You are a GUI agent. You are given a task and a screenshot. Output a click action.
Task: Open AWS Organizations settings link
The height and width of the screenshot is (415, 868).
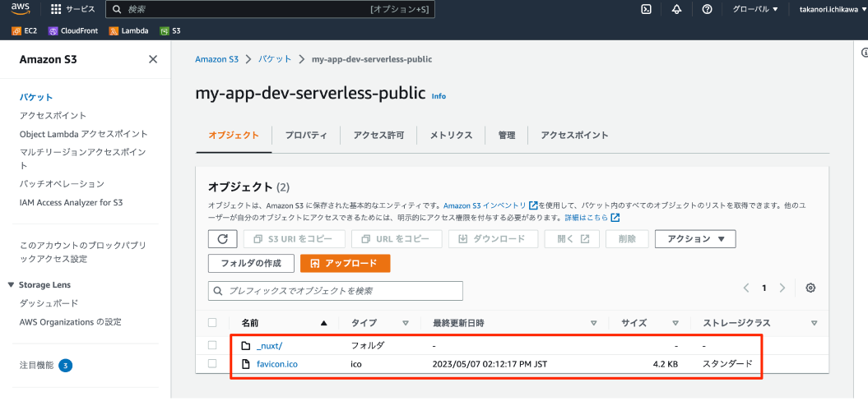point(70,321)
